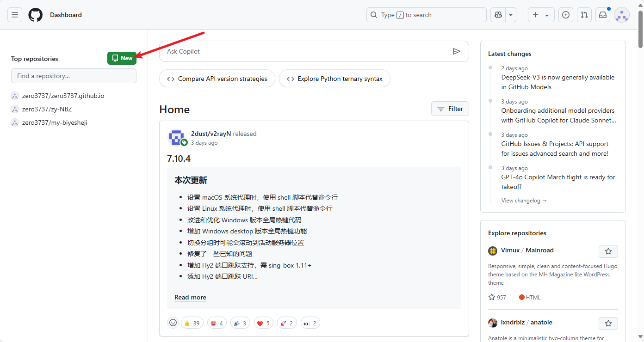Click the 2dust/v2rayN avatar image
Viewport: 644px width, 342px height.
[177, 138]
